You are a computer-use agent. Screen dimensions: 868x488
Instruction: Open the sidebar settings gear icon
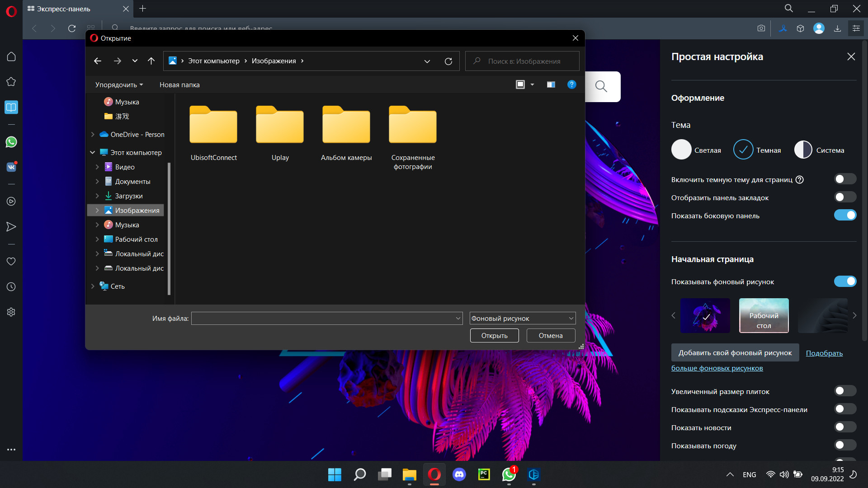click(11, 312)
